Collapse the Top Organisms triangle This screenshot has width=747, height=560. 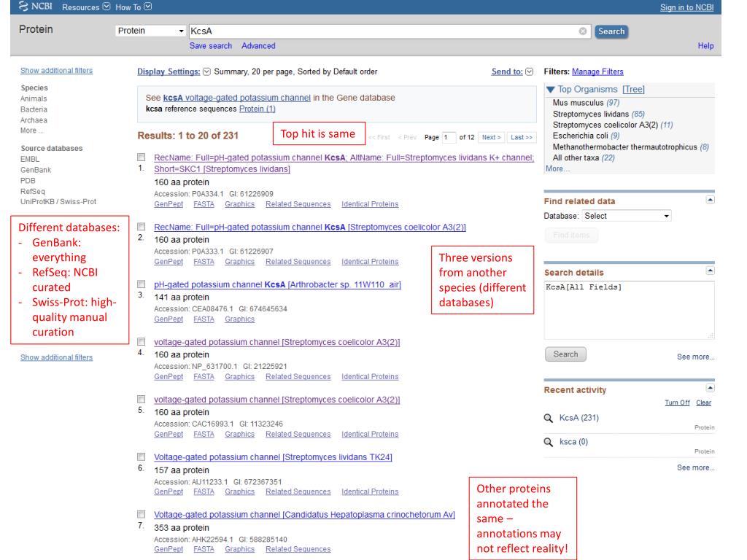click(x=550, y=90)
